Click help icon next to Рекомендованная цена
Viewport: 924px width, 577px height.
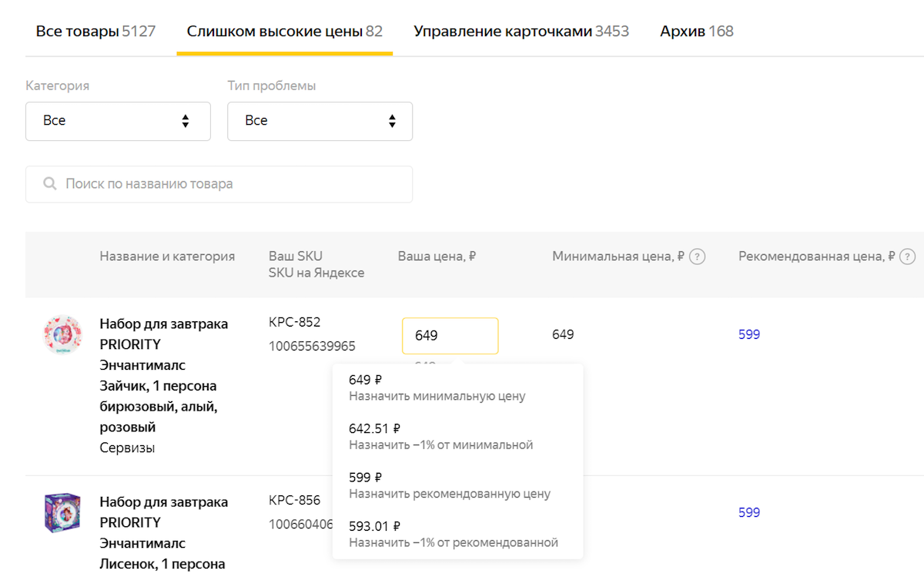point(907,257)
